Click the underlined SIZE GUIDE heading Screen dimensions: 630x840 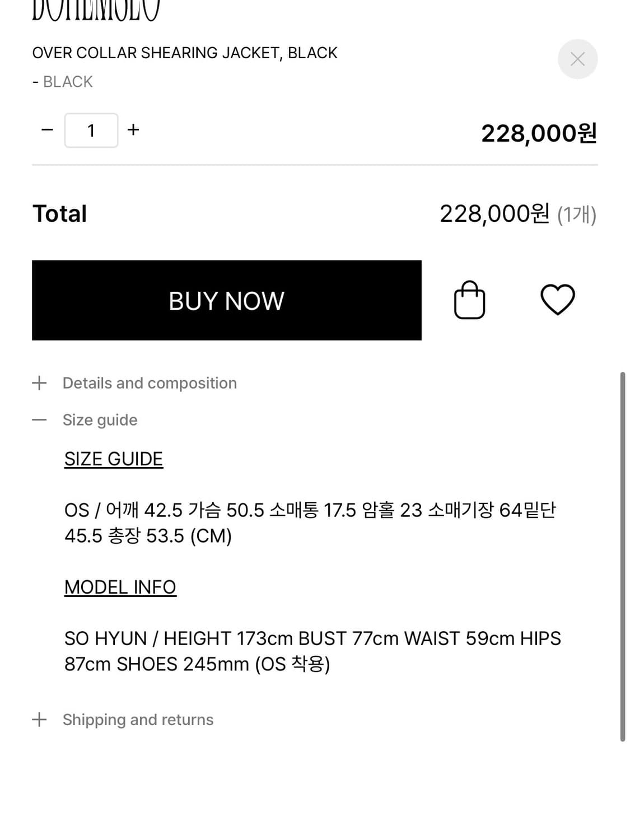tap(114, 459)
